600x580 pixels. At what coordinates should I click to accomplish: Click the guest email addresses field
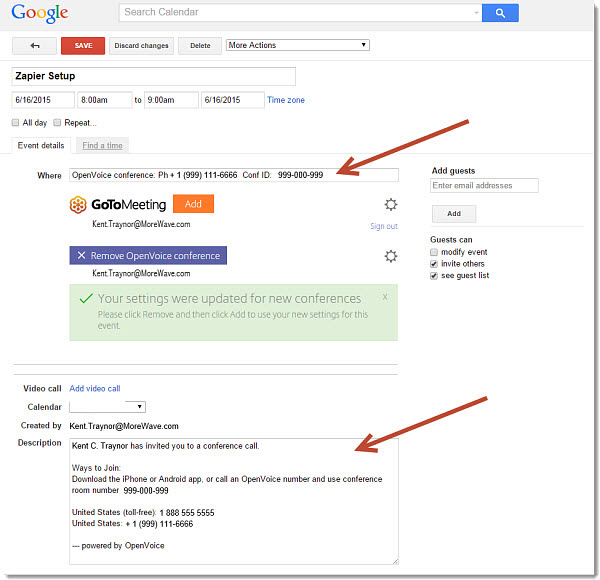(x=484, y=186)
